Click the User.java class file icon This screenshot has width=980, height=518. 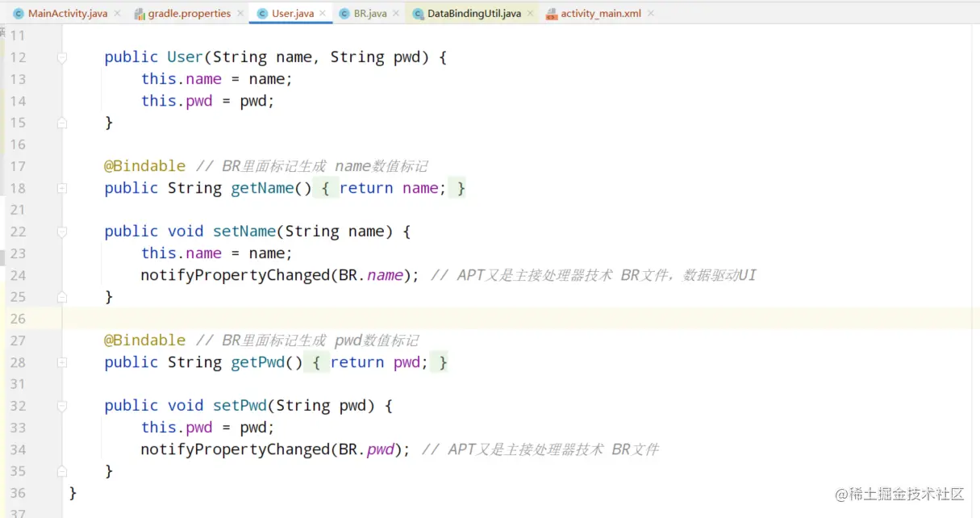tap(262, 14)
